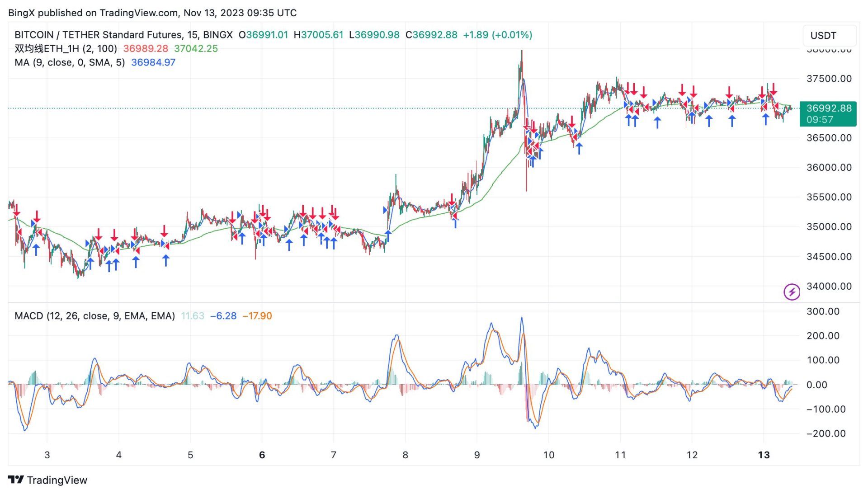This screenshot has height=494, width=868.
Task: Click the 37500.00 price axis label
Action: pos(829,79)
